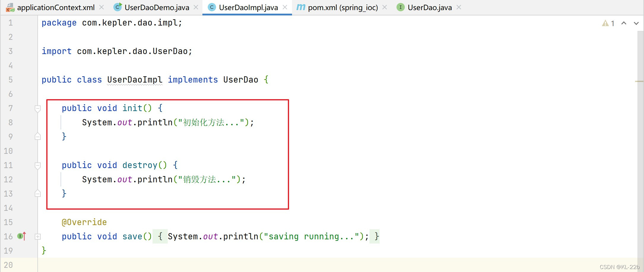Viewport: 644px width, 272px height.
Task: Click the implements-method gutter icon on line 16
Action: (x=22, y=236)
